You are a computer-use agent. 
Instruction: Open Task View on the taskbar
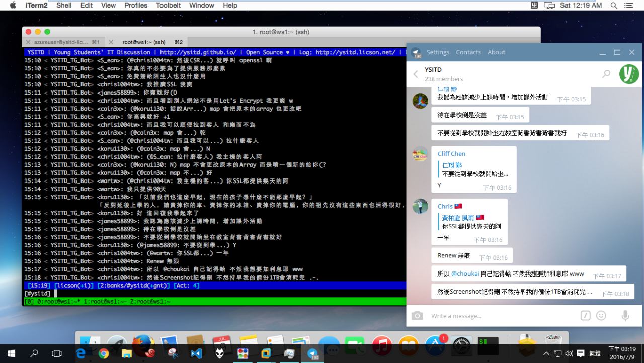(57, 353)
